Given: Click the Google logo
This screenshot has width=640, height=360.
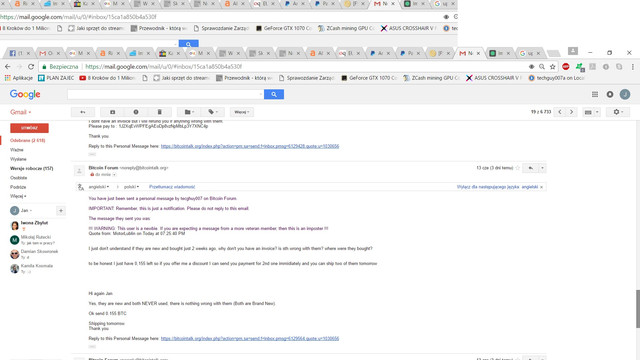Looking at the screenshot, I should click(25, 94).
